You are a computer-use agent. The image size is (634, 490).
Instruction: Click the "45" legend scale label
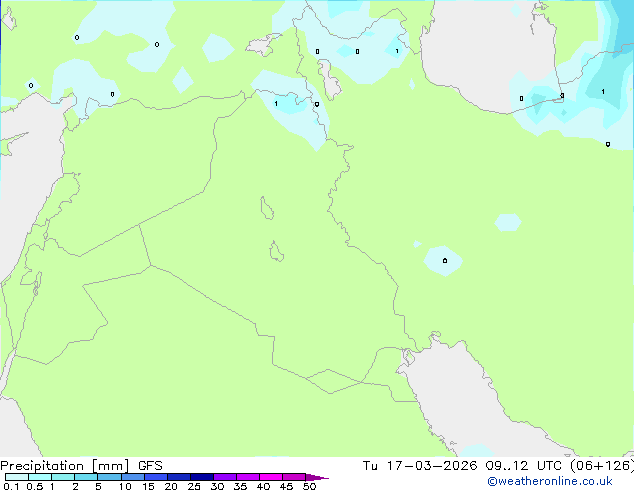[x=286, y=486]
